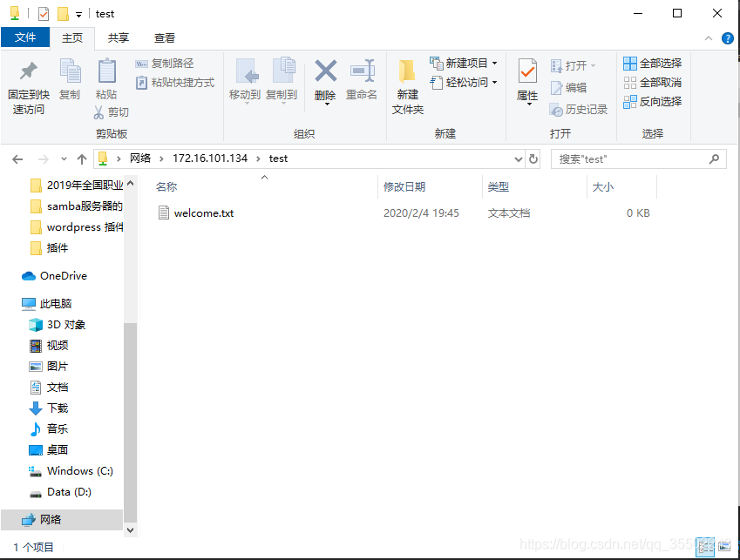740x560 pixels.
Task: Click Select all in ribbon
Action: coord(652,64)
